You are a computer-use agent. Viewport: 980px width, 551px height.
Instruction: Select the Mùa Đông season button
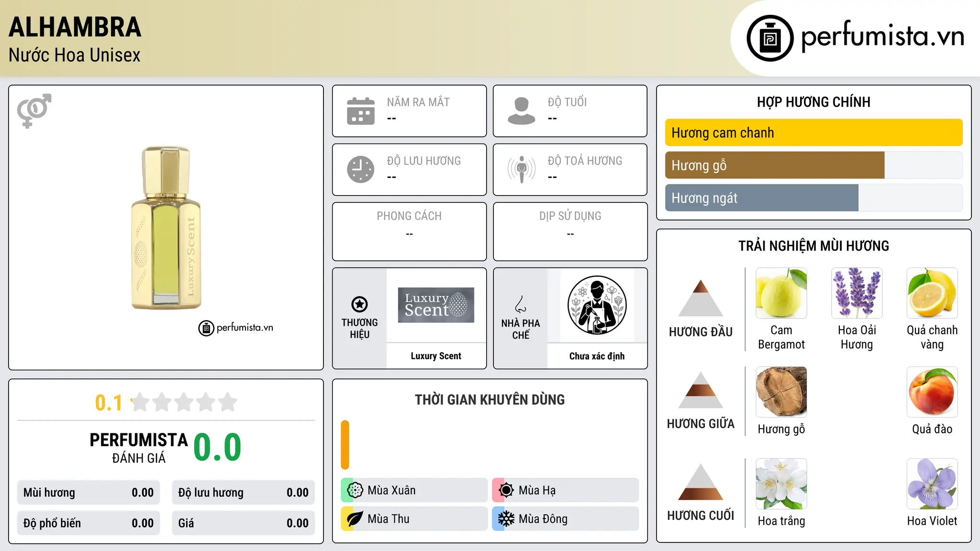click(566, 519)
